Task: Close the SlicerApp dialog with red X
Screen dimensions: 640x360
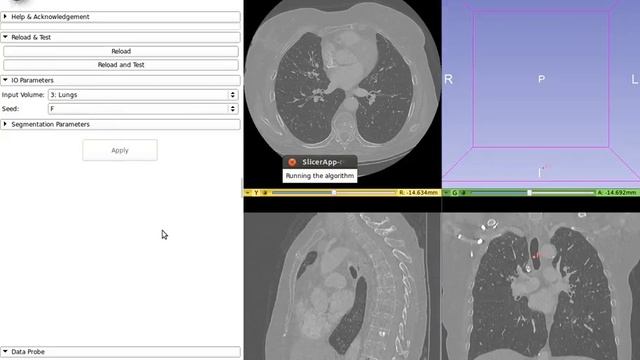Action: point(292,162)
